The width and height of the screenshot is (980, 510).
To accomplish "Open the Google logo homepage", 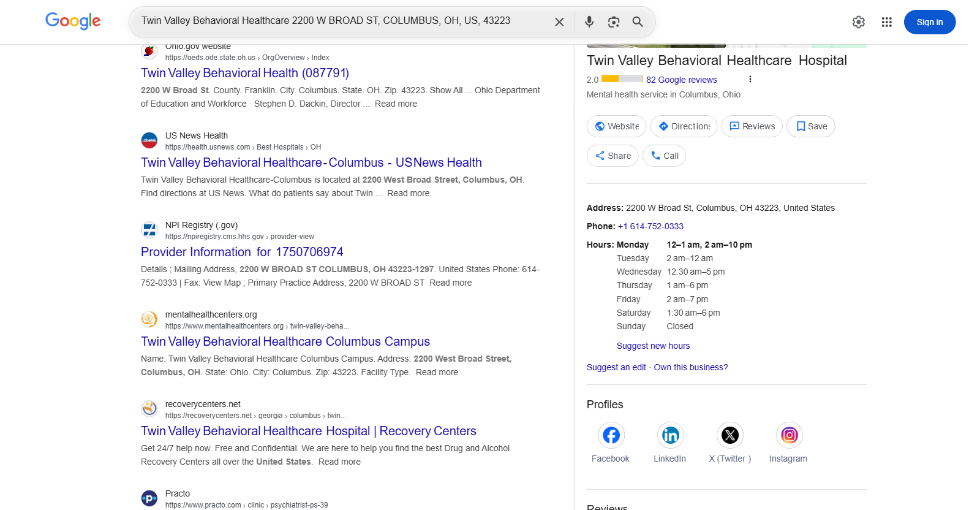I will 73,21.
